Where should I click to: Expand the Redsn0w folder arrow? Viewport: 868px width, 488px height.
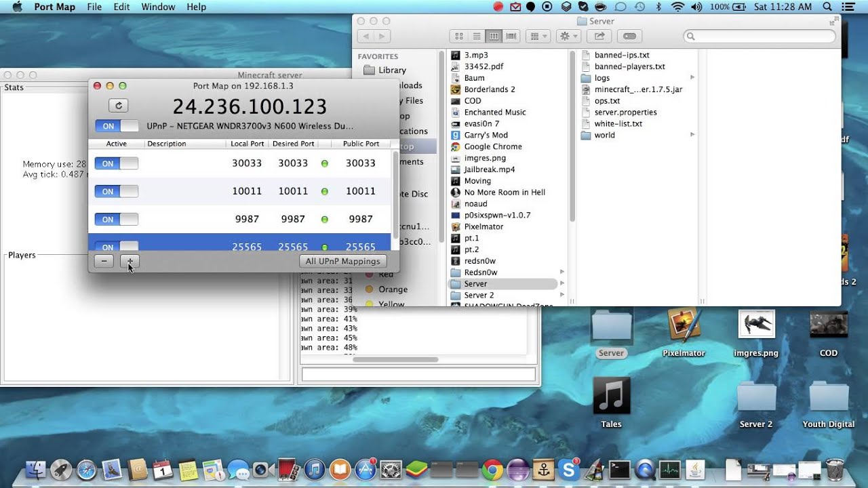click(562, 272)
